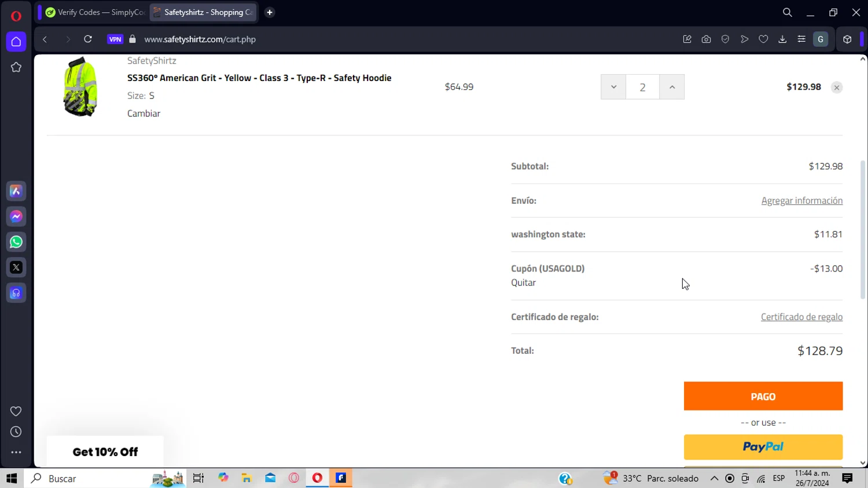The height and width of the screenshot is (488, 868).
Task: Open SS360 American Grit Safety Hoodie link
Action: (259, 78)
